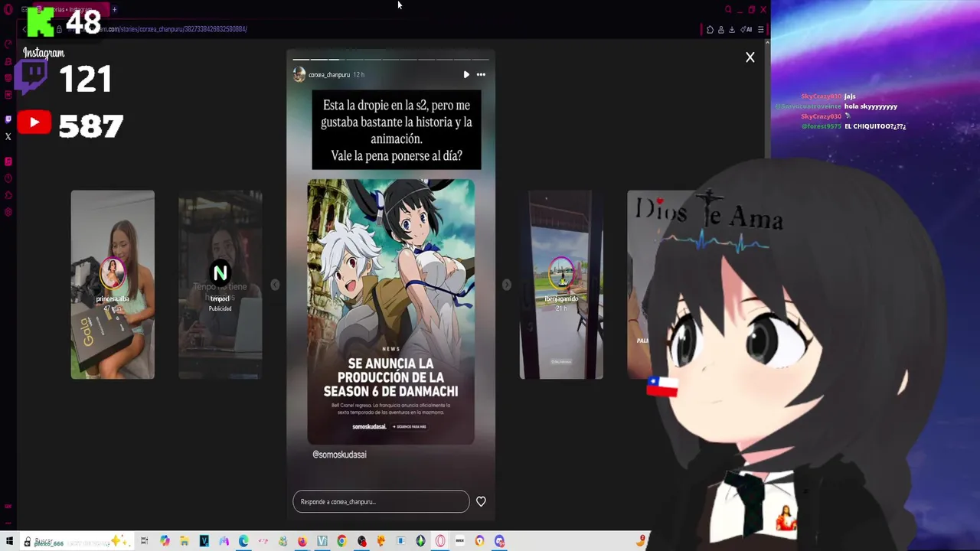
Task: Open Opera sidebar settings gear
Action: [x=8, y=212]
